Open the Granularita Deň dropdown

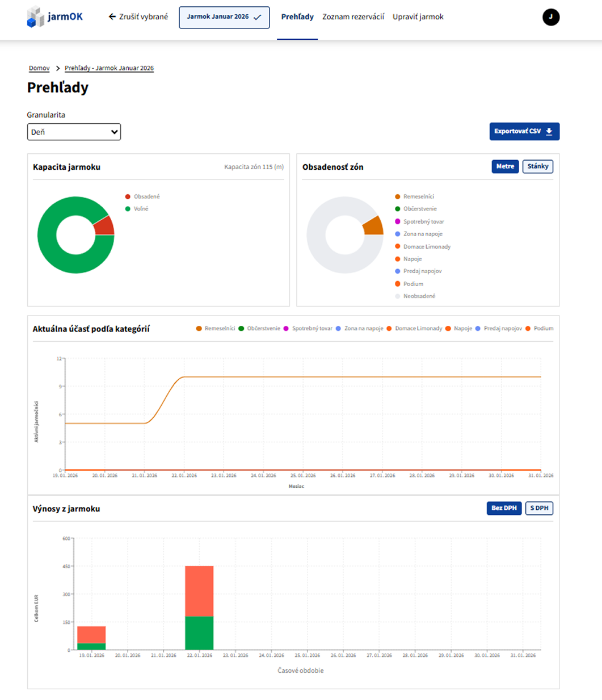tap(74, 132)
